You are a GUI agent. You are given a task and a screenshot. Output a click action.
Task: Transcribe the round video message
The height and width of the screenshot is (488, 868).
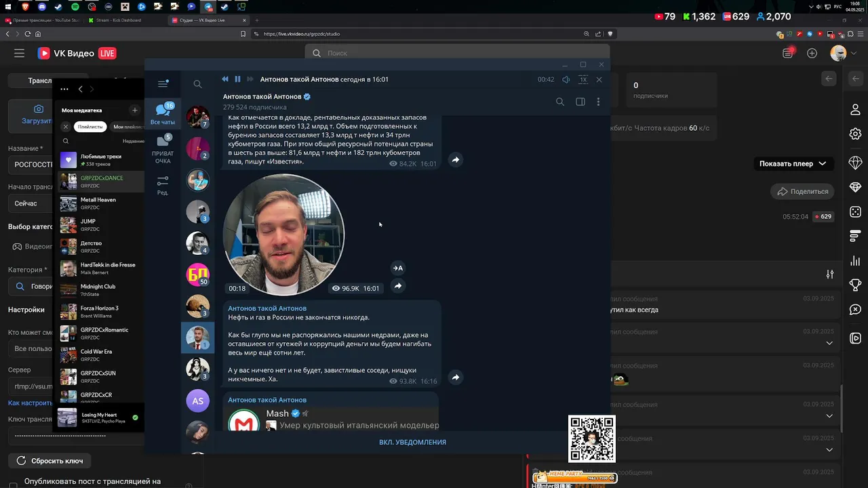tap(398, 268)
